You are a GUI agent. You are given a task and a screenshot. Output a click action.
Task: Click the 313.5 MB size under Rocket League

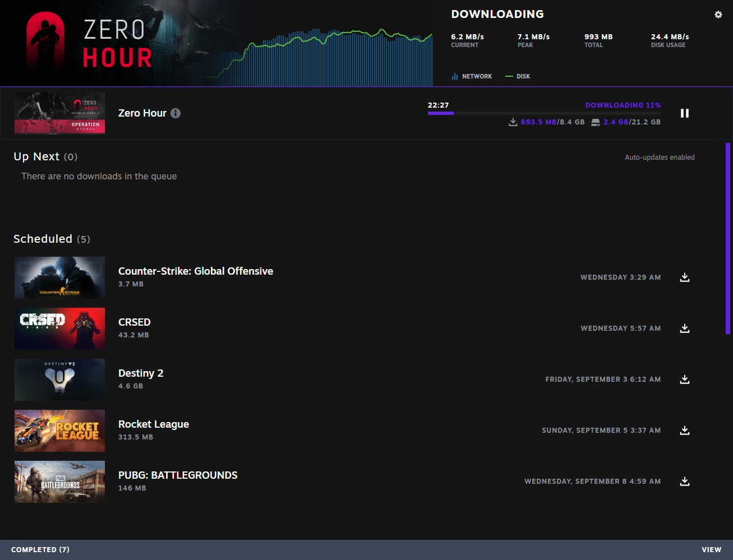pos(136,437)
